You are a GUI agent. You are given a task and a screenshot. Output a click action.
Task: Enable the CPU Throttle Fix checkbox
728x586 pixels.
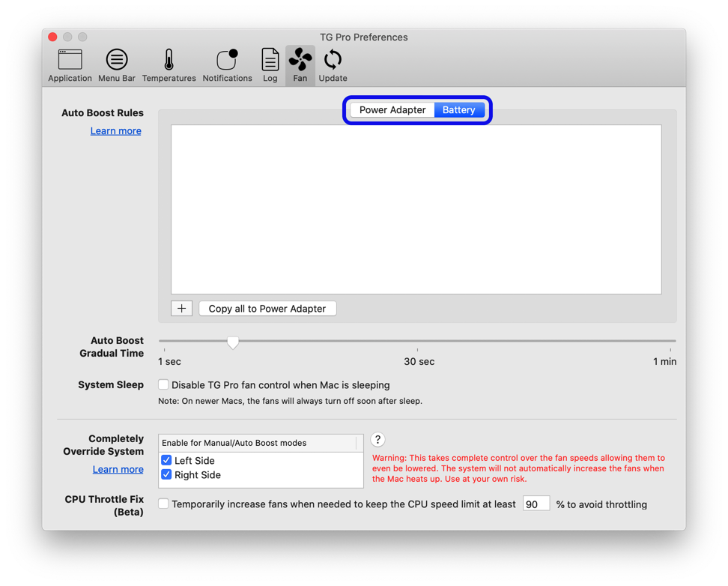163,504
